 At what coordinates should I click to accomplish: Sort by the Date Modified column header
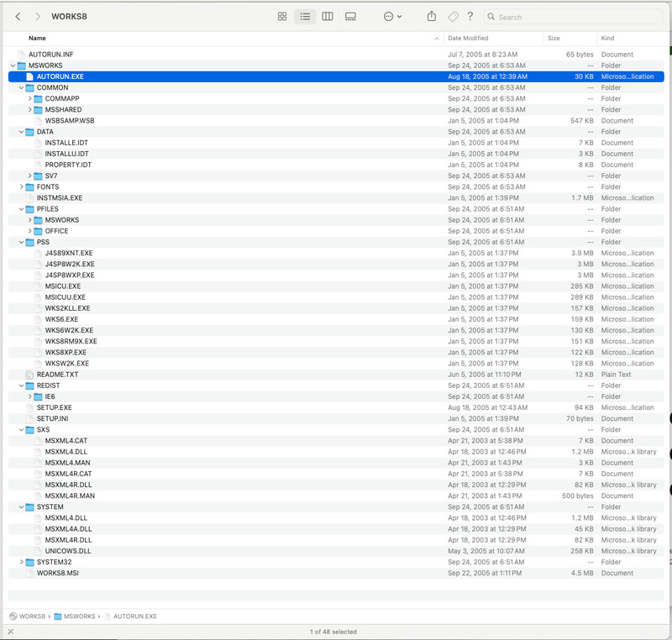point(468,38)
